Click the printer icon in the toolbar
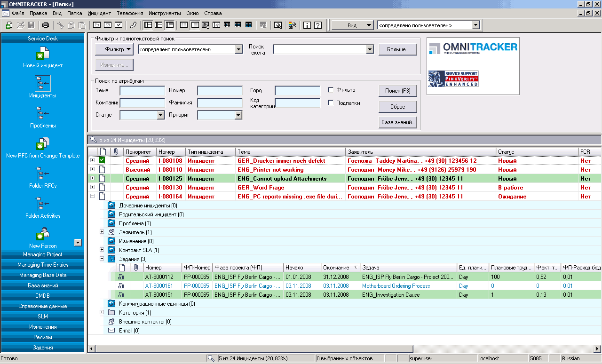This screenshot has width=602, height=364. 46,25
